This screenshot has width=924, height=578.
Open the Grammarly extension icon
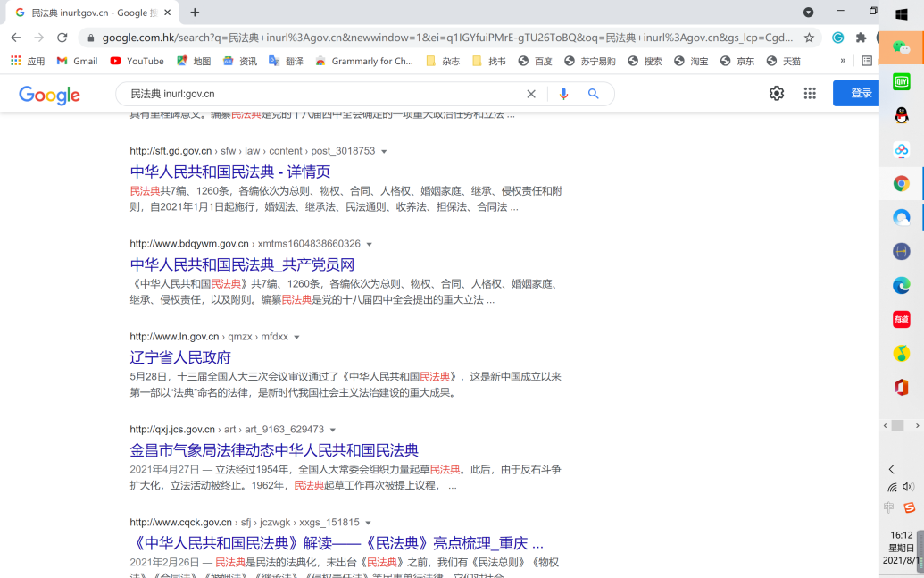837,38
